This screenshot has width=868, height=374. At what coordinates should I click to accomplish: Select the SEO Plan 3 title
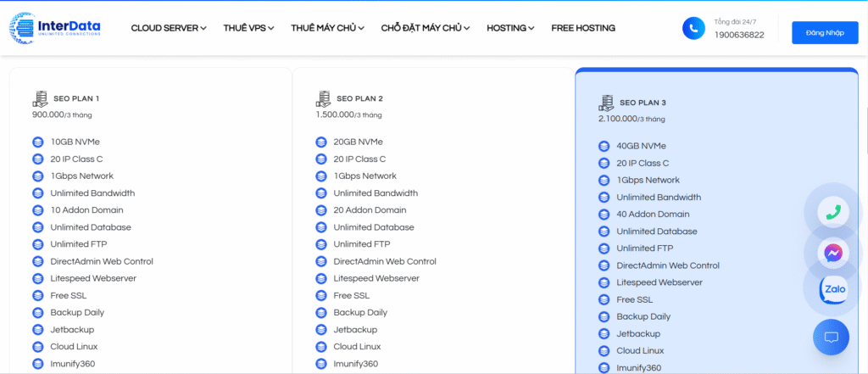tap(643, 103)
